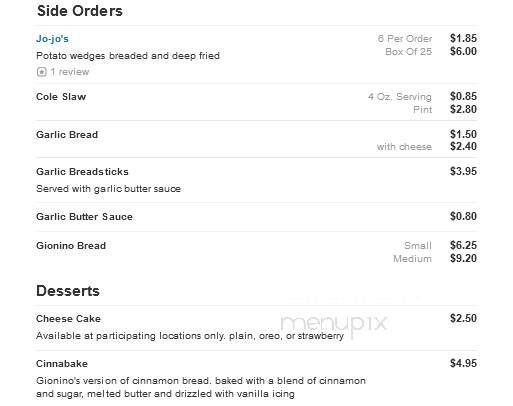Click the review star icon under Jo-jo's
513x406 pixels.
click(x=42, y=72)
